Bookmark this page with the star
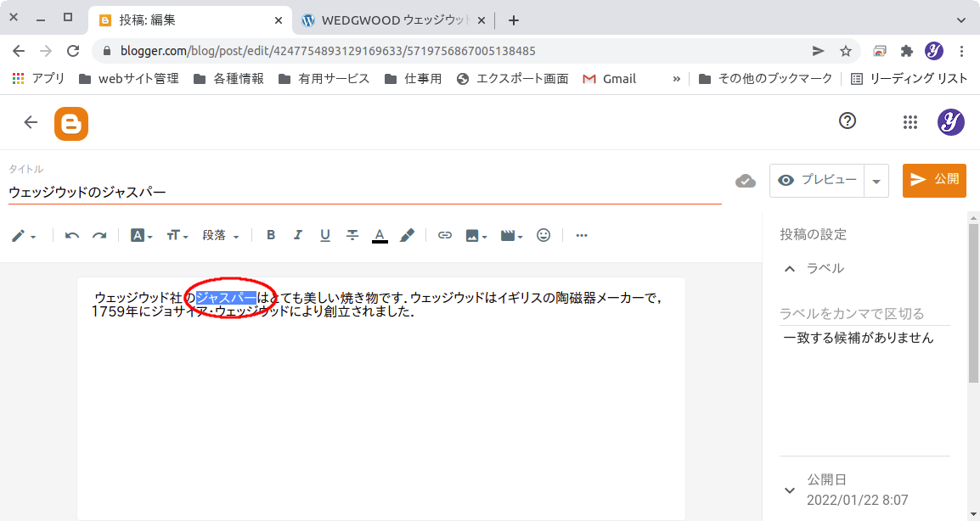This screenshot has width=980, height=521. (x=846, y=51)
